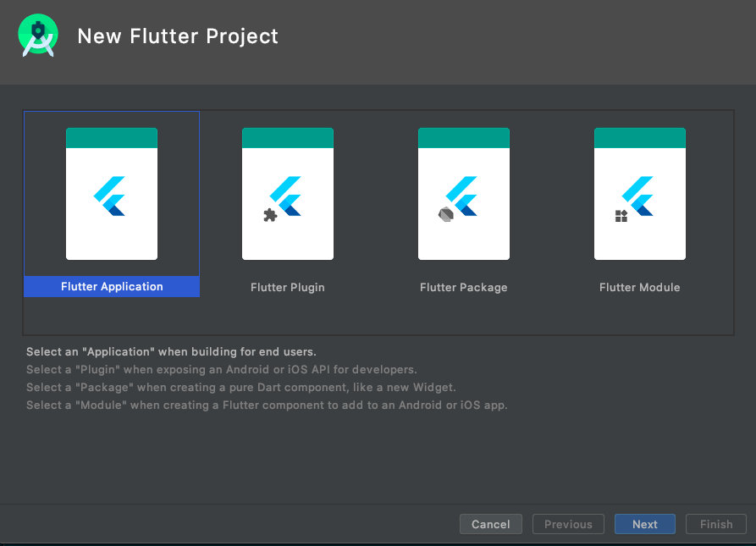Image resolution: width=756 pixels, height=546 pixels.
Task: Cancel the new project wizard
Action: [x=491, y=524]
